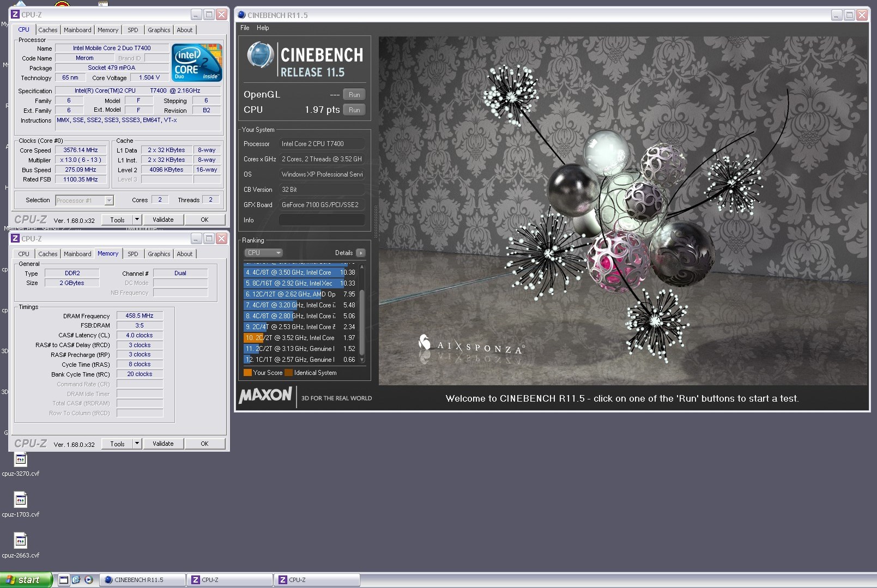
Task: Click Name field Intel Mobile Core 2 Duo T7400
Action: 112,48
